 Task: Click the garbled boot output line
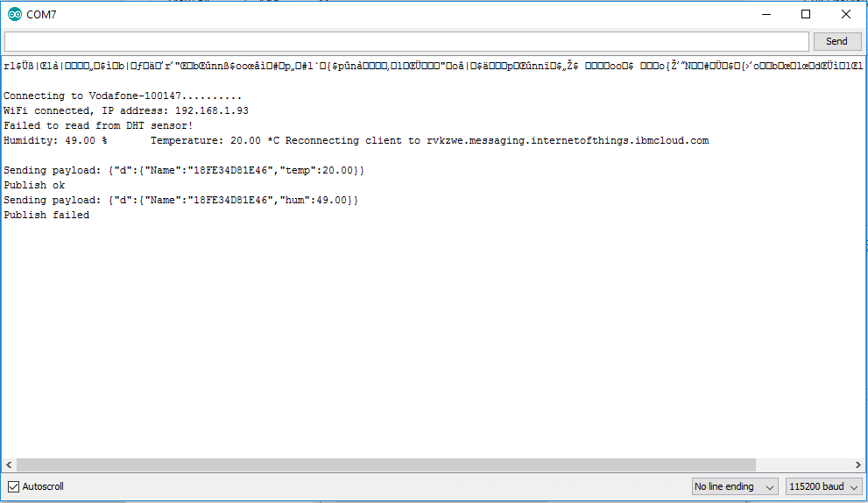[433, 66]
